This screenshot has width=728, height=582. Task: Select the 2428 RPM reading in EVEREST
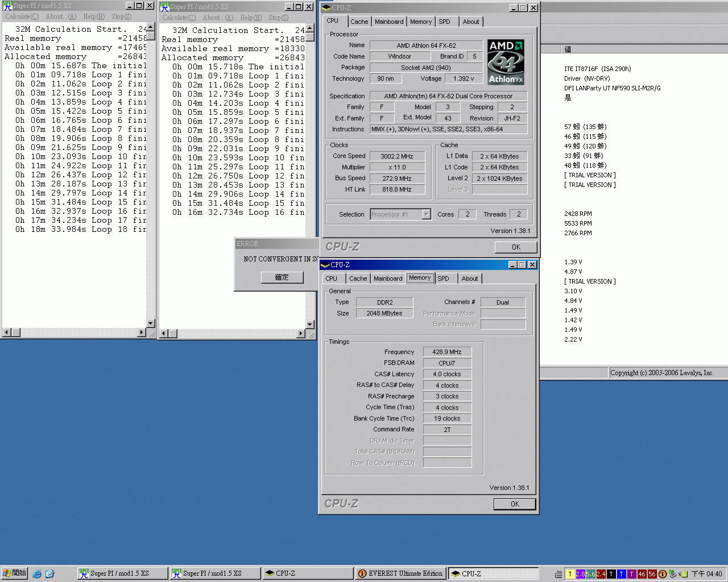pyautogui.click(x=578, y=214)
